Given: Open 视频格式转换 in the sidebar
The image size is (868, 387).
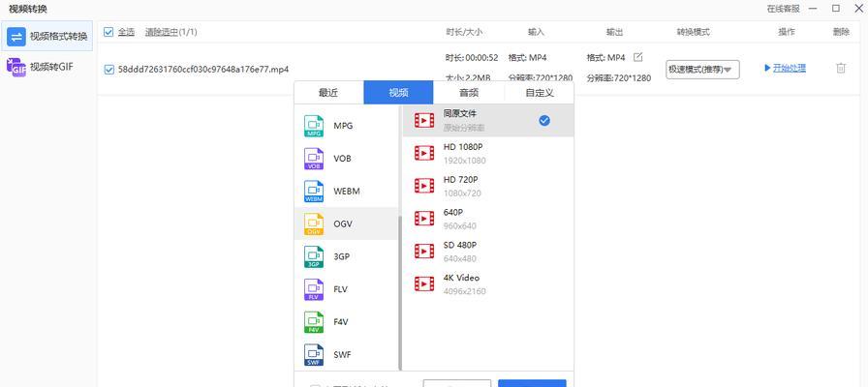Looking at the screenshot, I should [47, 37].
